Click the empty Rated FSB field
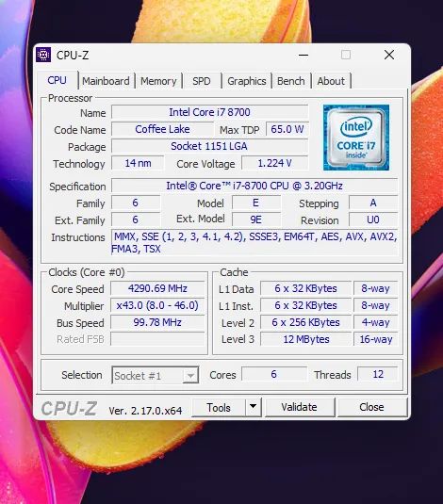The image size is (443, 504). [157, 339]
